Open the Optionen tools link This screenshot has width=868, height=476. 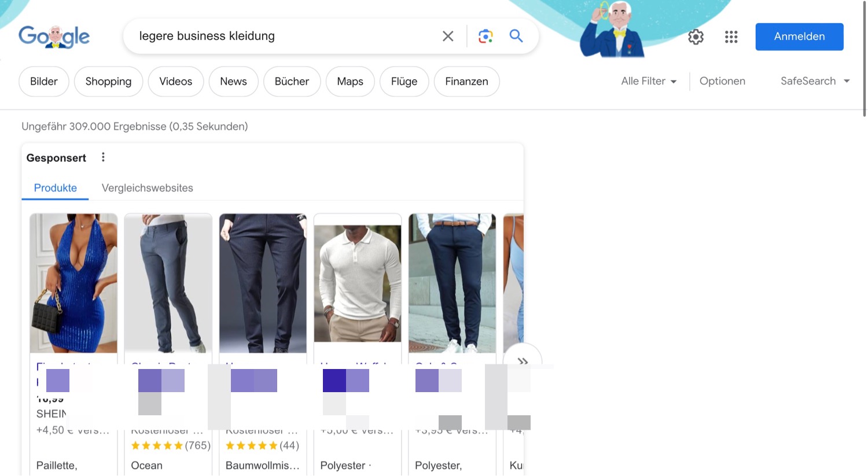[x=722, y=82]
